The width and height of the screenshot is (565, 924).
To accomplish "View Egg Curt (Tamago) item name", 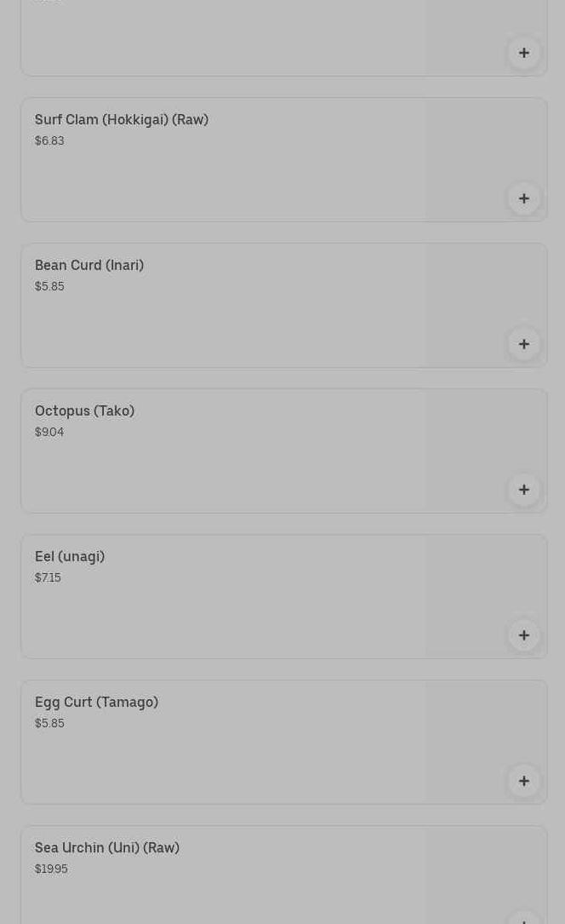I will pos(96,702).
